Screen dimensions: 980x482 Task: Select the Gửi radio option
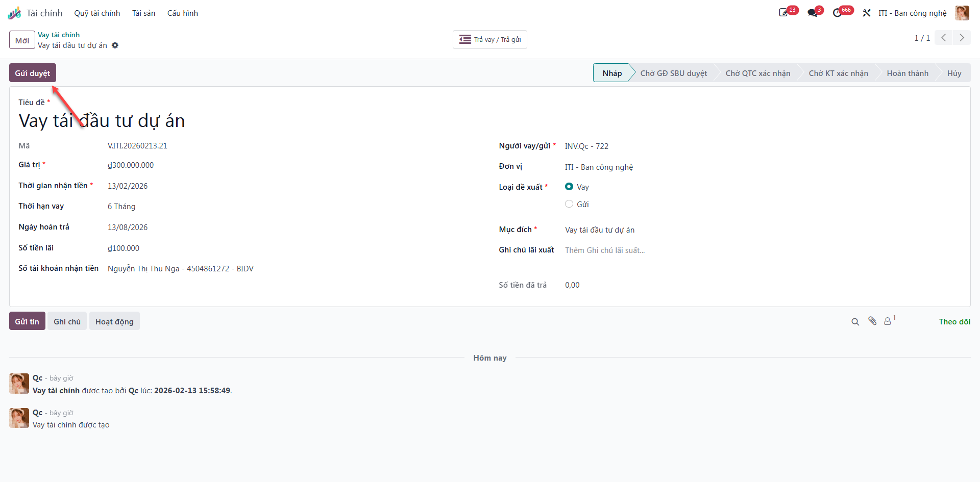[x=569, y=204]
